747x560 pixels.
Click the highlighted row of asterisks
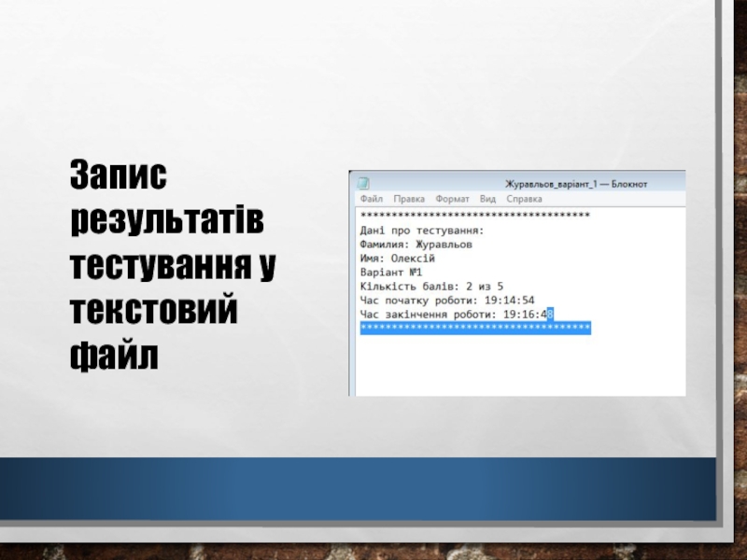pyautogui.click(x=474, y=329)
